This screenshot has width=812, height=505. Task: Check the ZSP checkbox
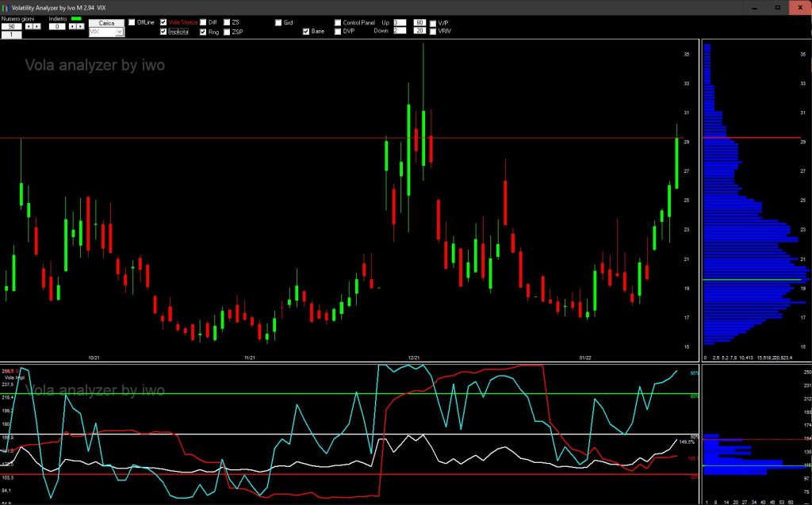point(227,32)
